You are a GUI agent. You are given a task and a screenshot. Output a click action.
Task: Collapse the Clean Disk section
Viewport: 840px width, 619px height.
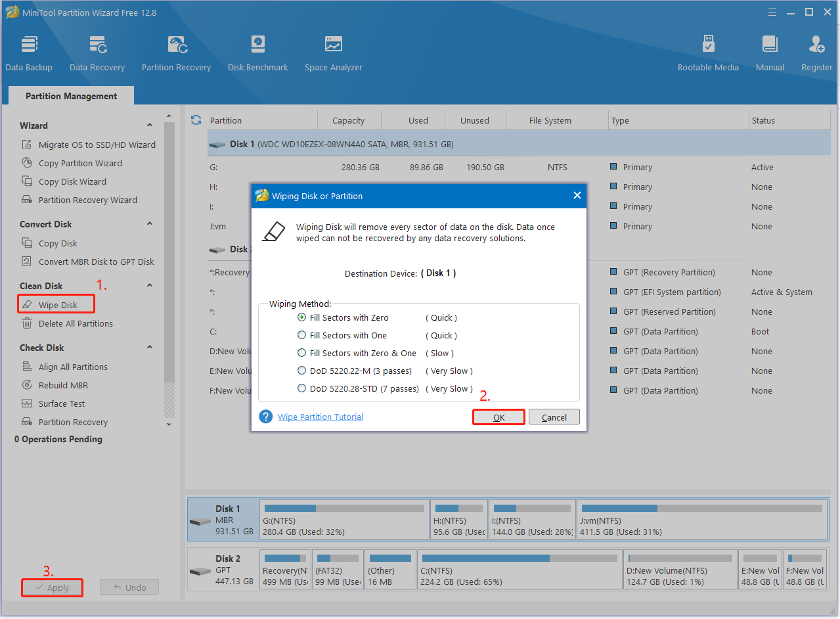150,285
